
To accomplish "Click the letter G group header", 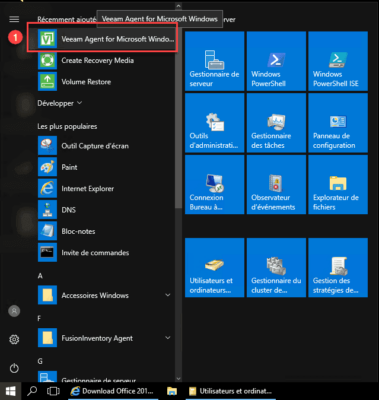I will pos(40,361).
